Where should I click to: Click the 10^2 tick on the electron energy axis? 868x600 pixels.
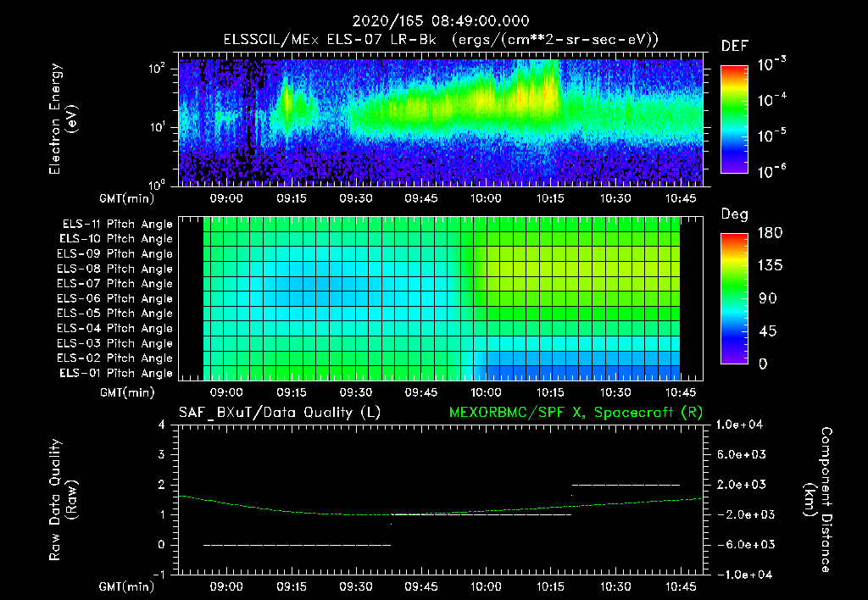(x=157, y=69)
